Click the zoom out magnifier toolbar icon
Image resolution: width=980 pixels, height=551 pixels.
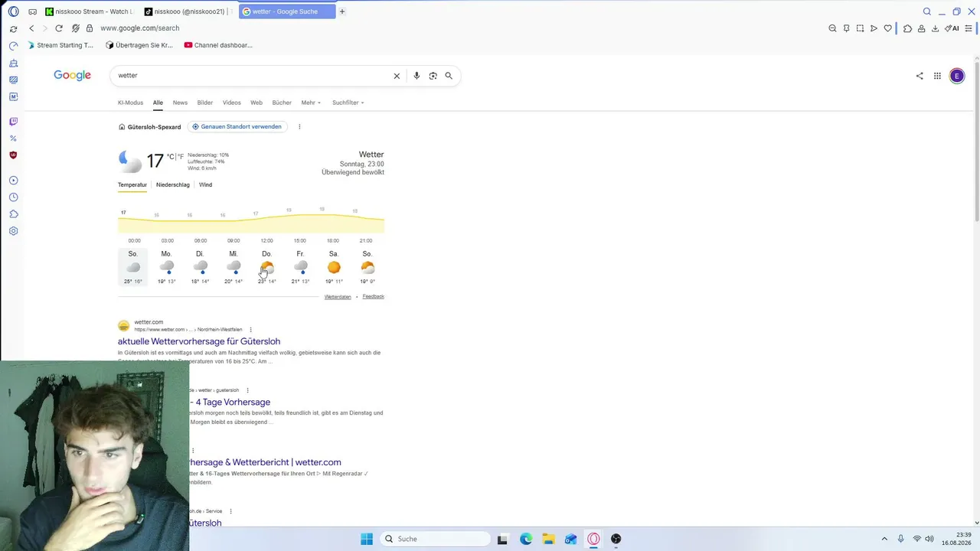coord(832,28)
